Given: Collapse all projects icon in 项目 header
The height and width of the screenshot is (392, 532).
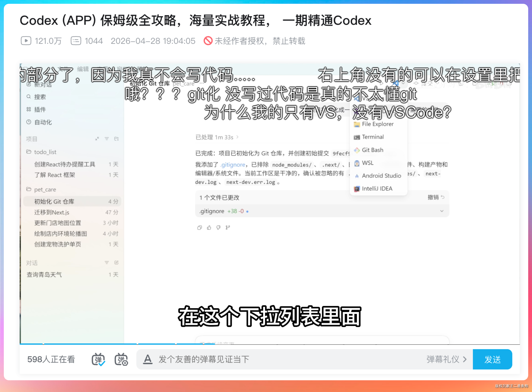Looking at the screenshot, I should point(97,139).
